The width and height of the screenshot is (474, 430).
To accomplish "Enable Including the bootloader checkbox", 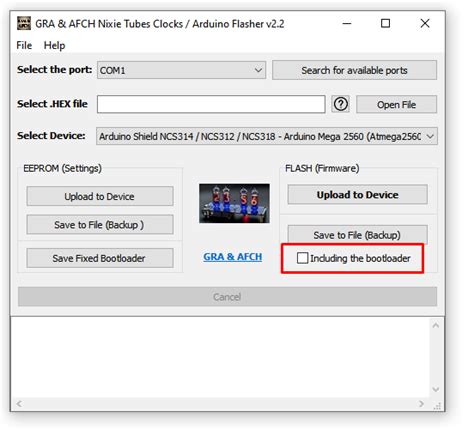I will tap(302, 258).
